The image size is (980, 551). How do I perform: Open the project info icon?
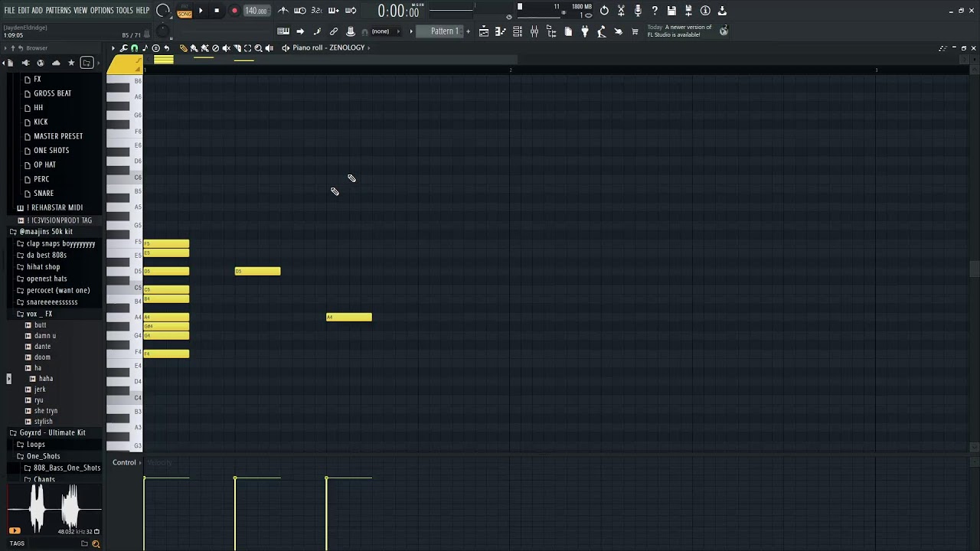click(705, 11)
